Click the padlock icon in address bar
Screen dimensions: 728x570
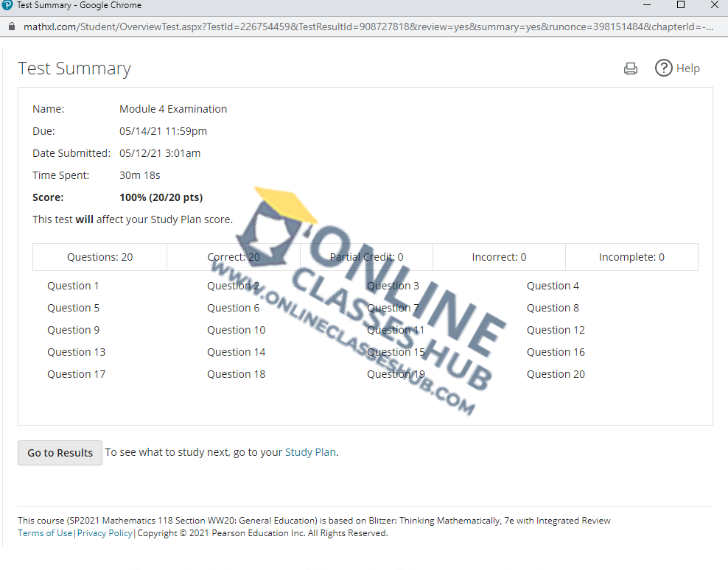(x=10, y=27)
